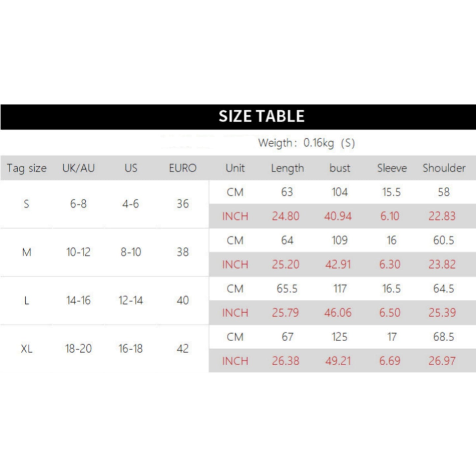Select the Tag size column header
Image resolution: width=476 pixels, height=476 pixels.
coord(27,168)
